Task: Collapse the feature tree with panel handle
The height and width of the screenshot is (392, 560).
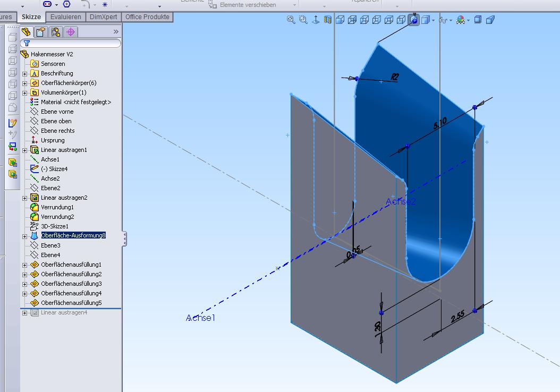Action: tap(124, 238)
